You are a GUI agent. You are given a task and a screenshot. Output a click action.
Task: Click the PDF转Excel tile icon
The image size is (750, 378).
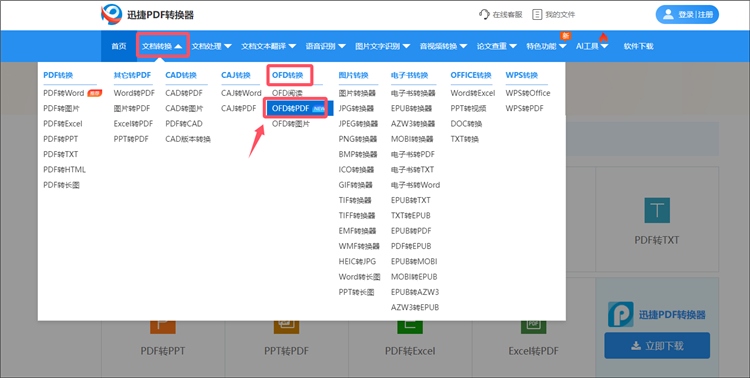(x=410, y=327)
